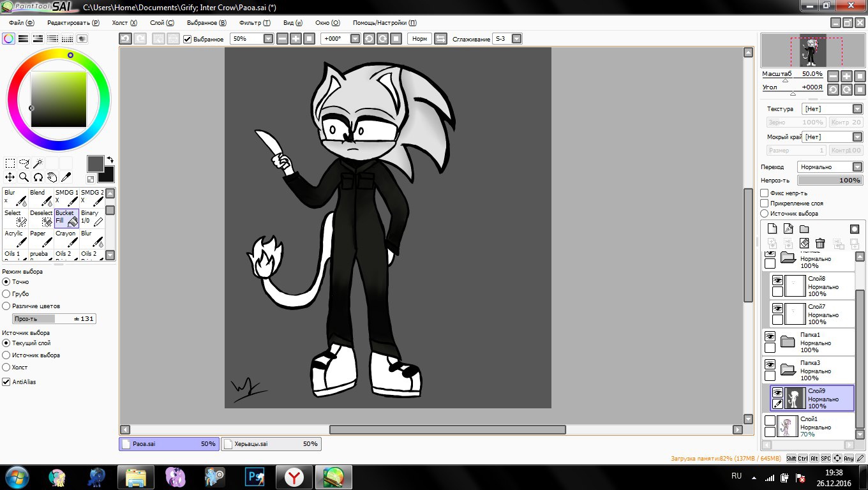Click the foreground color swatch
Screen dimensions: 868x490
point(96,164)
